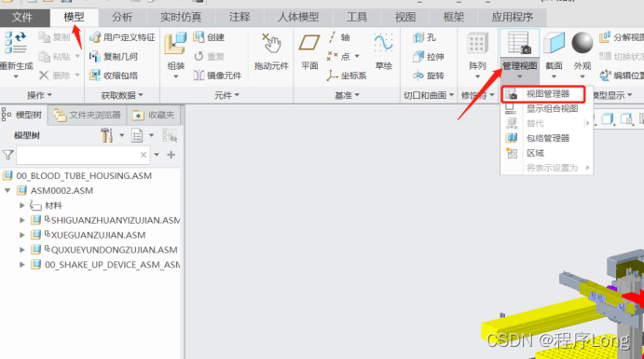Switch to Live Simulation (实时仿真) tab
Viewport: 644px width, 359px height.
tap(181, 18)
